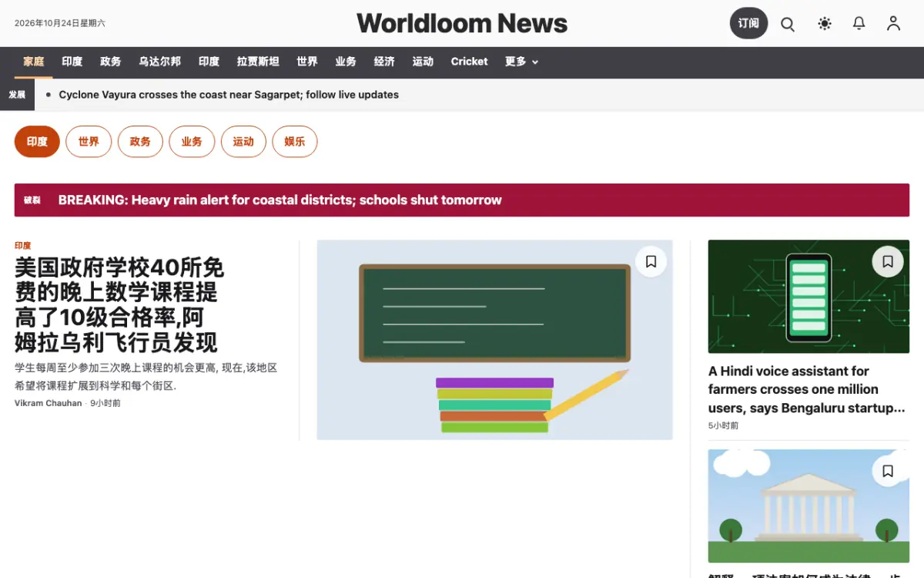Click the 印度 label above the main headline

pyautogui.click(x=23, y=246)
